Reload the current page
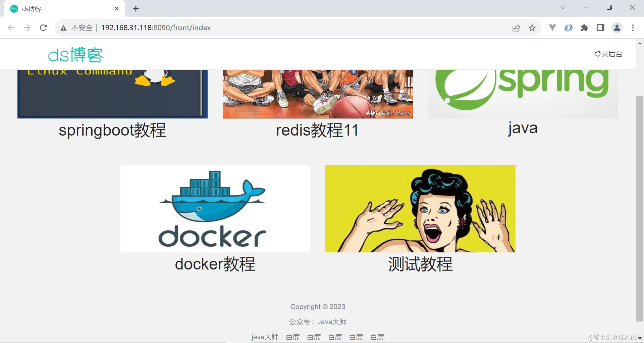The height and width of the screenshot is (343, 644). (43, 28)
